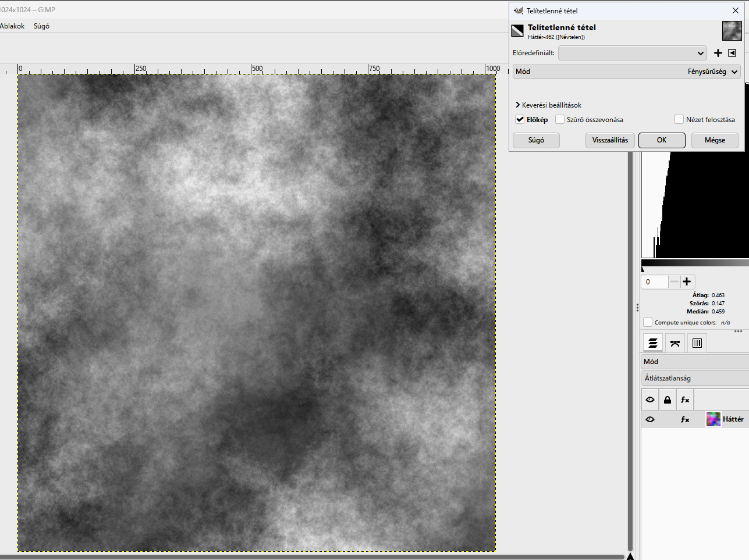
Task: Switch to the Channels tab icon
Action: [697, 343]
